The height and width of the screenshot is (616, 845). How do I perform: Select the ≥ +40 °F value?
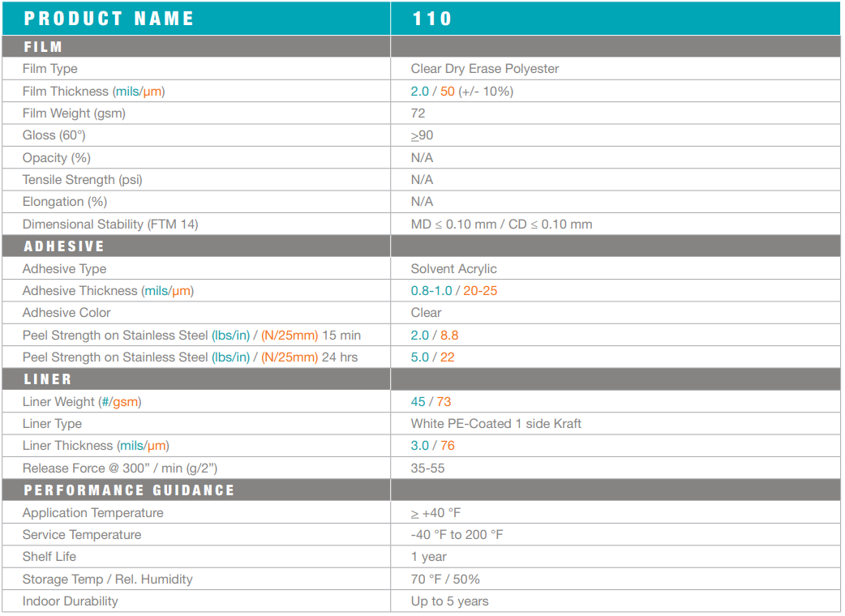[x=436, y=513]
